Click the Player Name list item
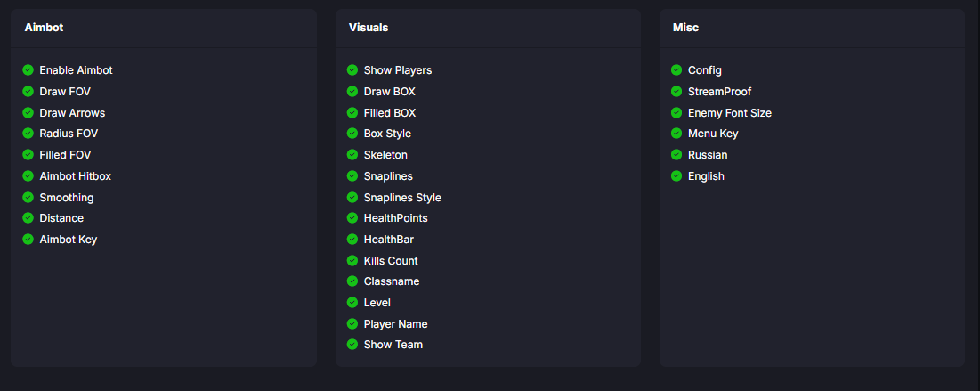 coord(395,324)
